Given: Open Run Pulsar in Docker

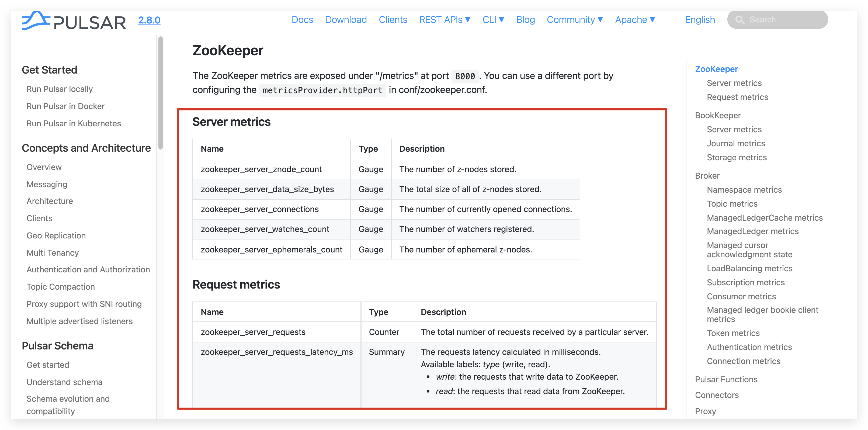Looking at the screenshot, I should coord(65,106).
